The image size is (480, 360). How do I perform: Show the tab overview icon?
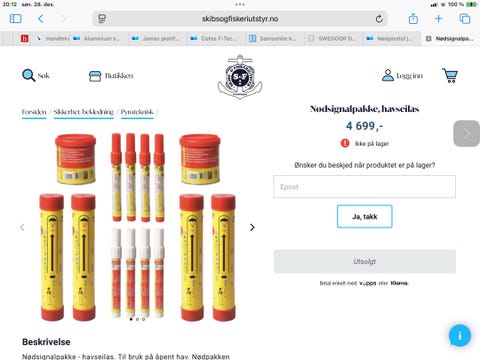pos(465,19)
